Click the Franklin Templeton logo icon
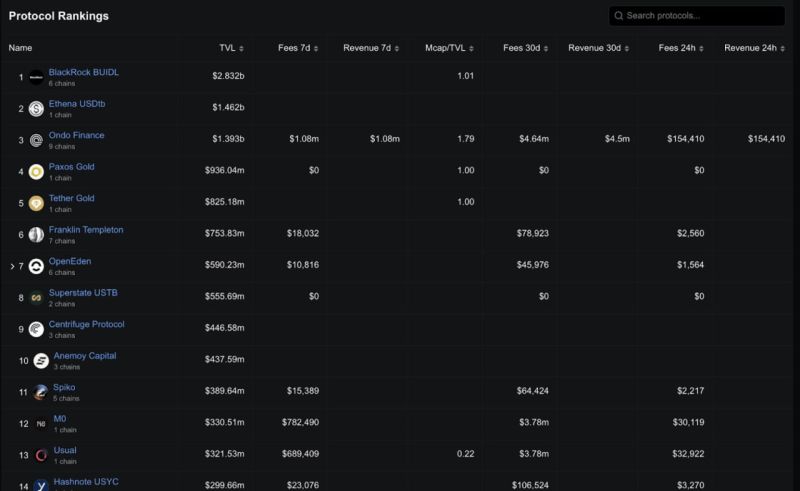 click(36, 235)
